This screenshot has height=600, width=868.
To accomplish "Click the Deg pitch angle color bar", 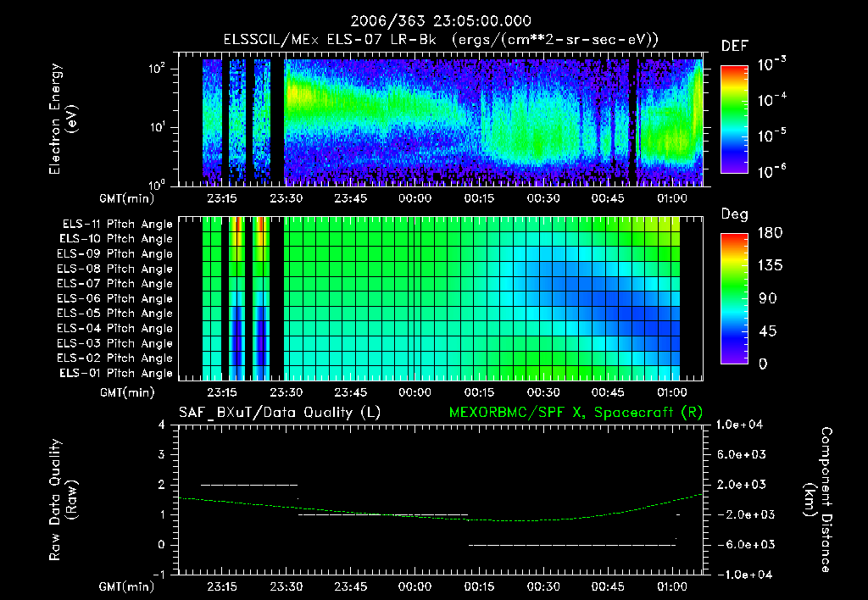I will 734,298.
